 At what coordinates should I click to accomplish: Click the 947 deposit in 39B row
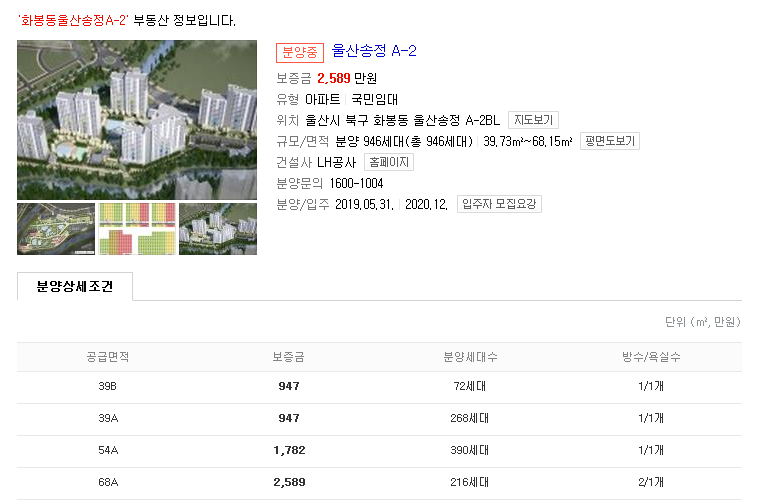point(289,387)
